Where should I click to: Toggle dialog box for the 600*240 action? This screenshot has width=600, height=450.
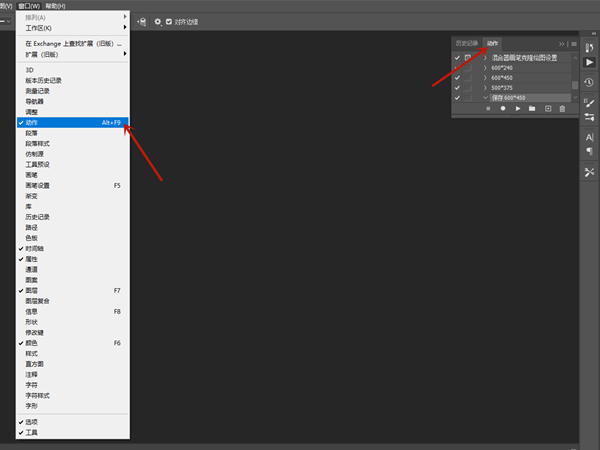(x=468, y=68)
